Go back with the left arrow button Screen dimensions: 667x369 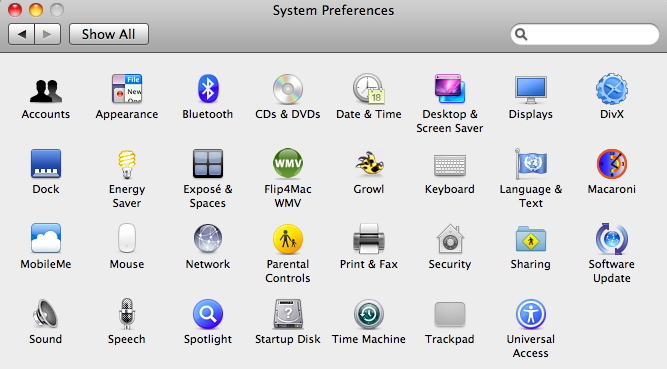click(21, 34)
